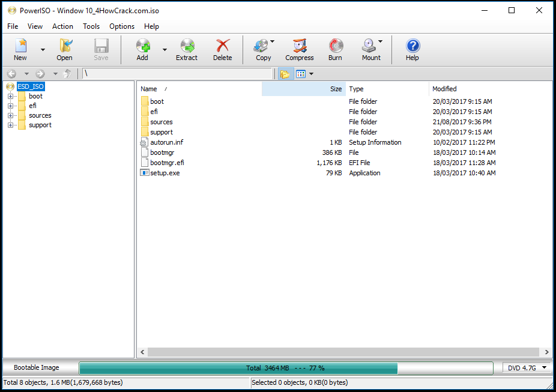Click the autorun.inf gear file icon

pos(144,142)
